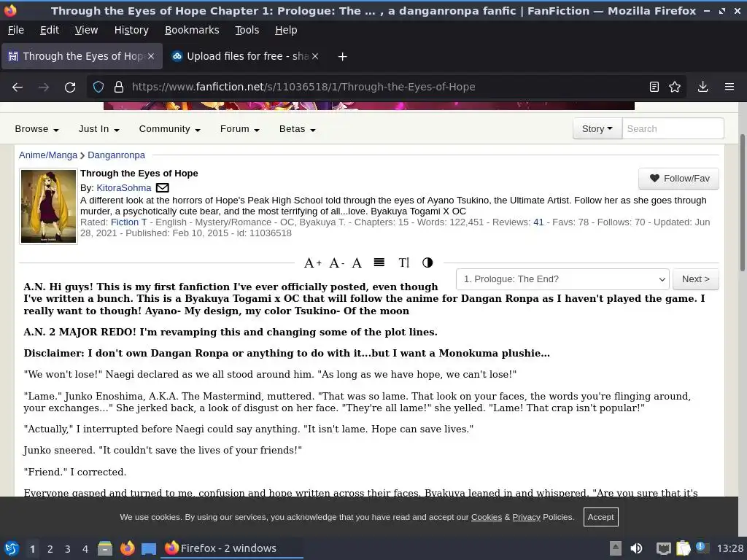Accept the cookies notice
The image size is (747, 560).
601,517
